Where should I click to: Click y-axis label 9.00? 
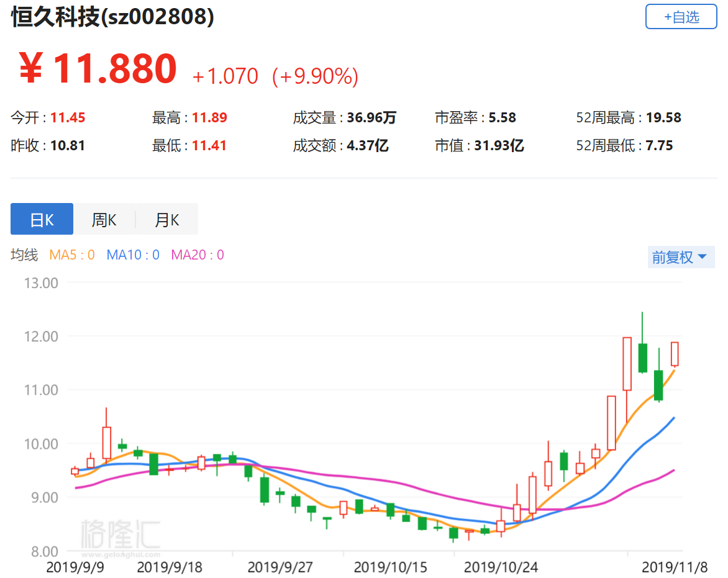point(45,498)
